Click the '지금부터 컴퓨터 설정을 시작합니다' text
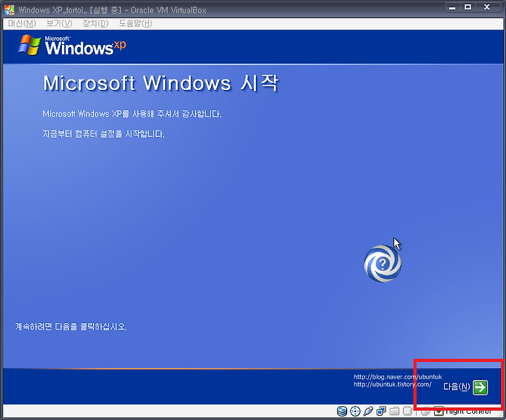 (x=103, y=133)
